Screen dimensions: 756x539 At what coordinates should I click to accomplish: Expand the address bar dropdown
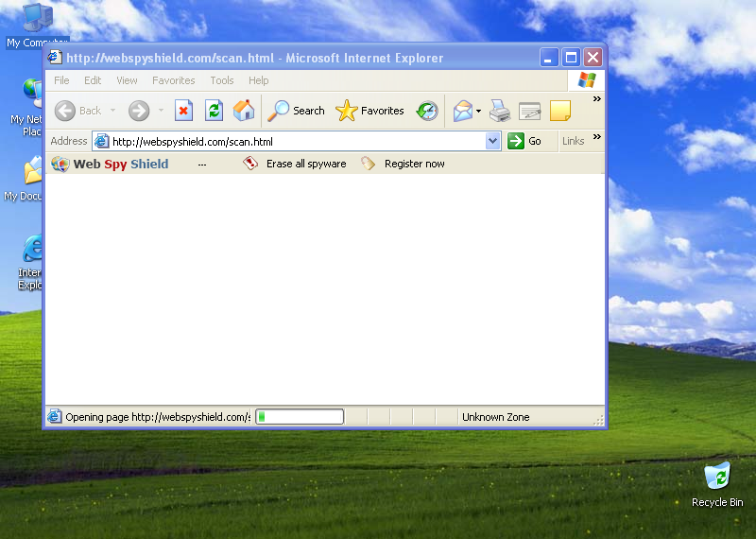[492, 142]
